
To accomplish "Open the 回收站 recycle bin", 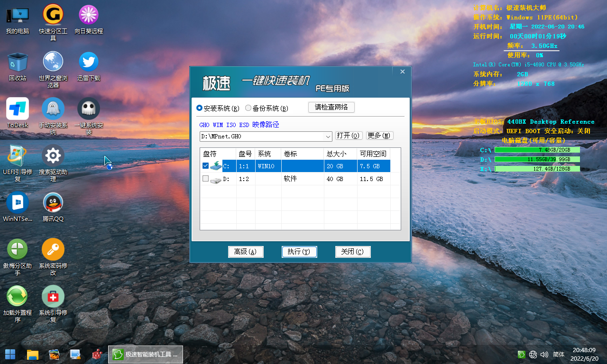I will [x=18, y=66].
